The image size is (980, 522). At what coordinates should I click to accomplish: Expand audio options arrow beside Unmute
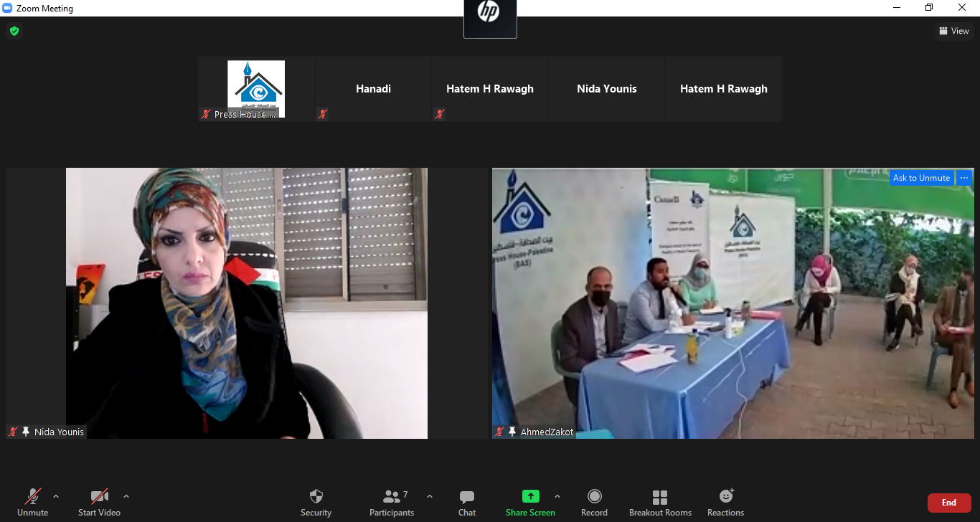[56, 496]
